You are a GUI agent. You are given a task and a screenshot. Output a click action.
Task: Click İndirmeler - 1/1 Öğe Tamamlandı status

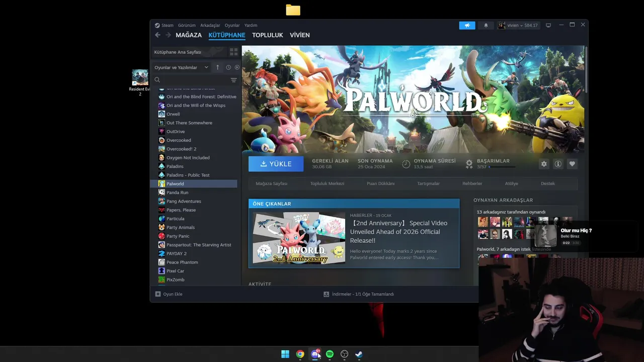[x=363, y=294]
